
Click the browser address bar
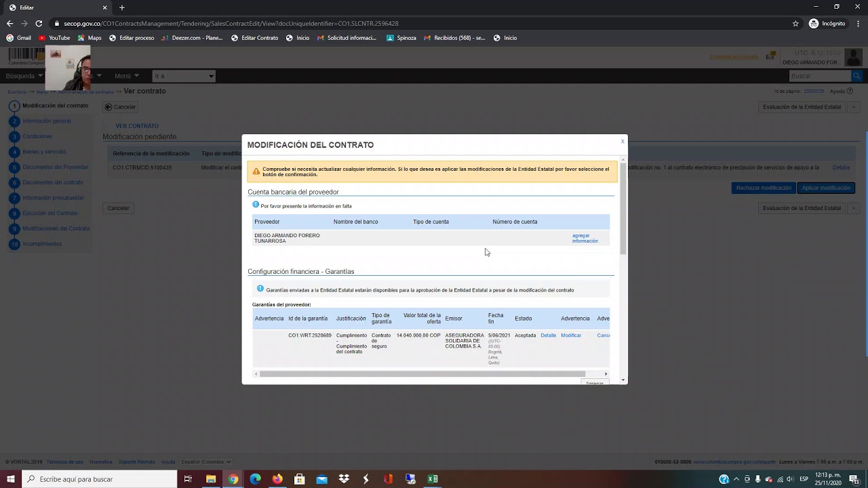420,23
